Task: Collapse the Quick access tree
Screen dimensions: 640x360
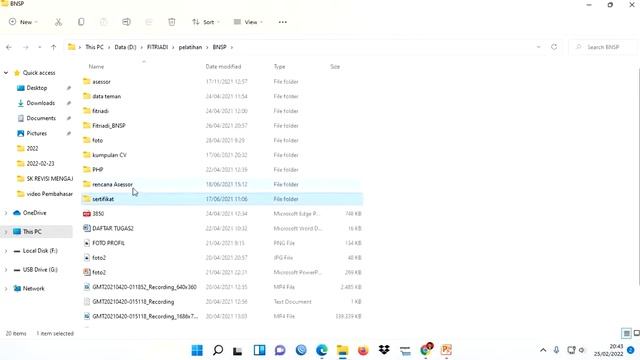Action: [x=6, y=73]
